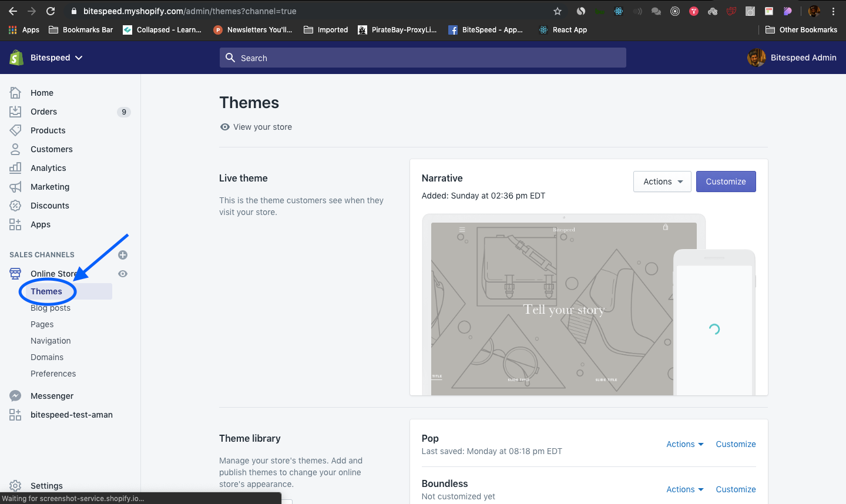Click the React DevTools extension icon
This screenshot has width=846, height=504.
coord(619,11)
